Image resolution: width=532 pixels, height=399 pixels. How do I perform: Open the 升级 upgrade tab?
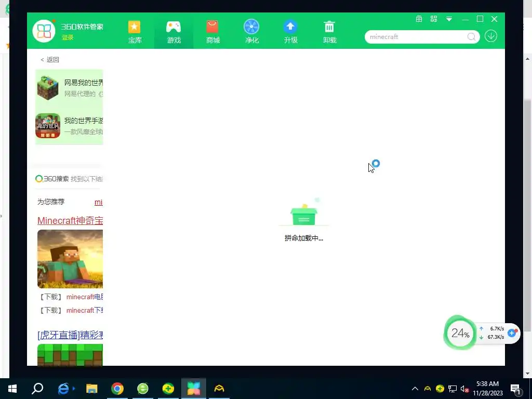pos(290,32)
